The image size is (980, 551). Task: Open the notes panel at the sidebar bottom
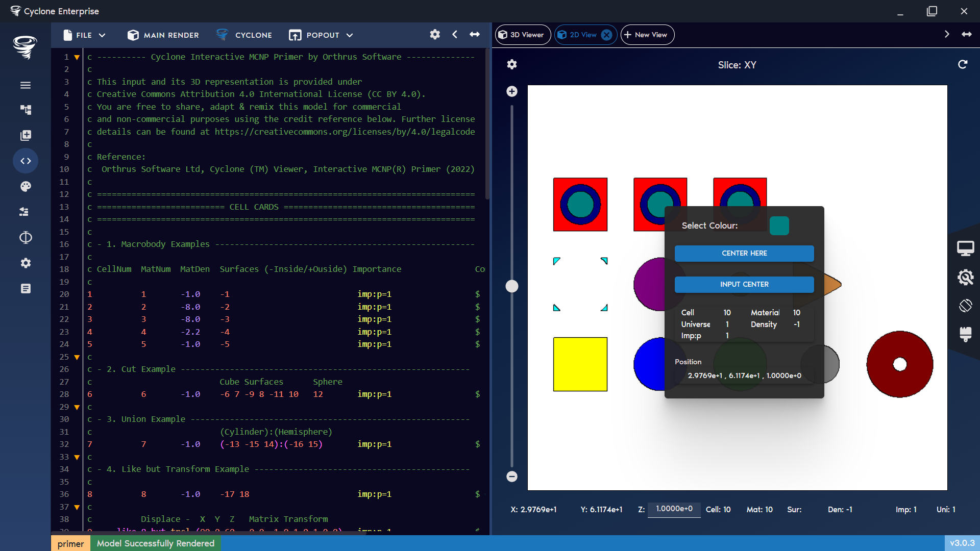point(26,288)
